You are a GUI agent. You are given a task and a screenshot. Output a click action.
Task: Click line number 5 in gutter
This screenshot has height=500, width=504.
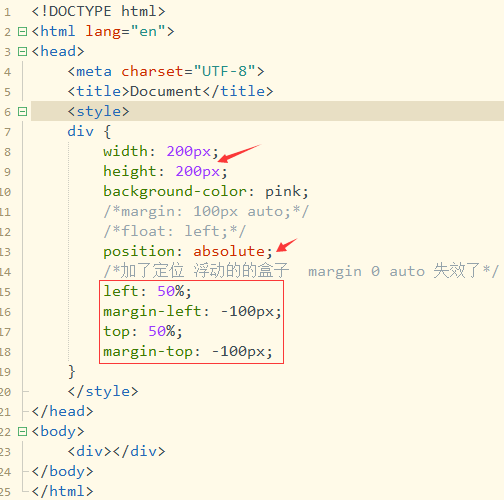tap(8, 92)
